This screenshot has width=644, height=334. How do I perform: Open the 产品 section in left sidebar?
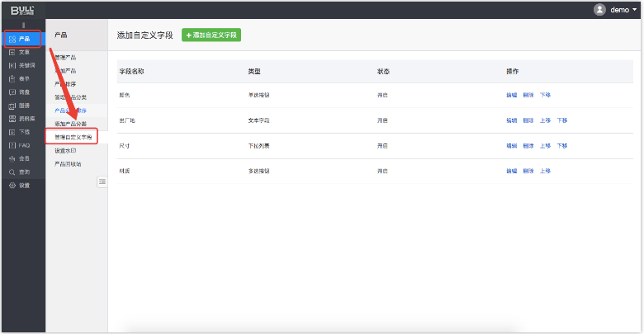[23, 39]
